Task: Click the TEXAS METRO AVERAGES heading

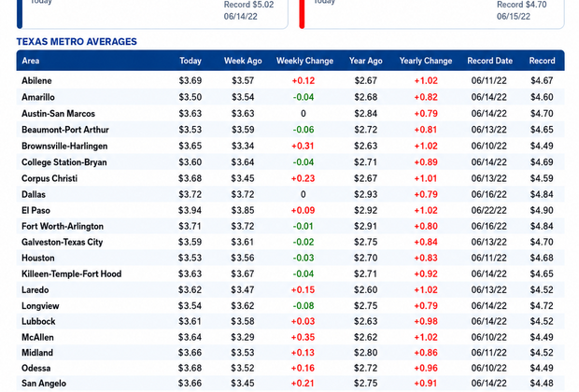Action: [x=77, y=42]
